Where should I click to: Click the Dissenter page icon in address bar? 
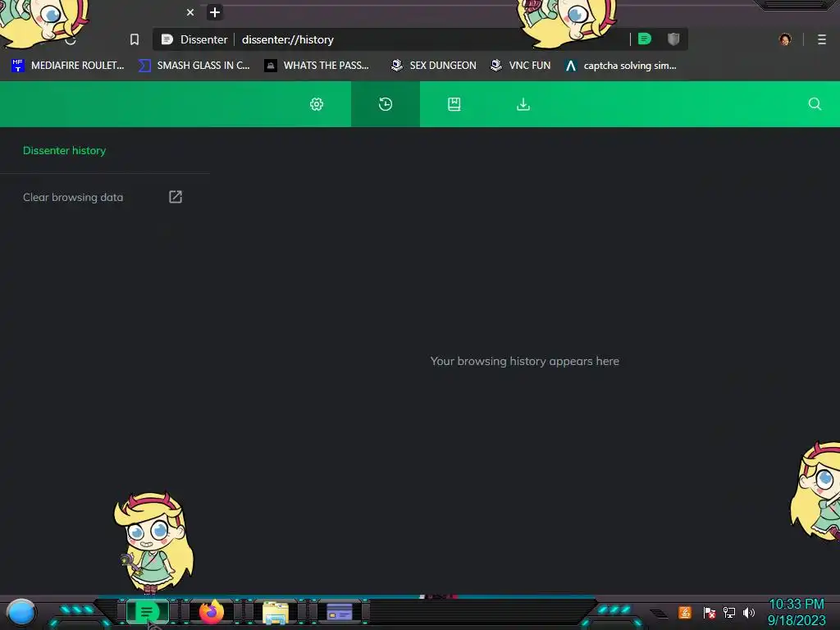(167, 39)
